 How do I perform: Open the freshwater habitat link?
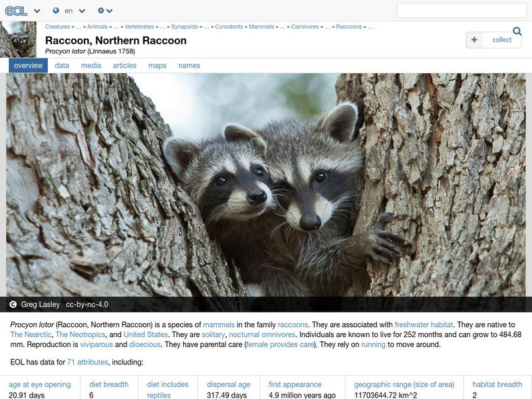(424, 325)
